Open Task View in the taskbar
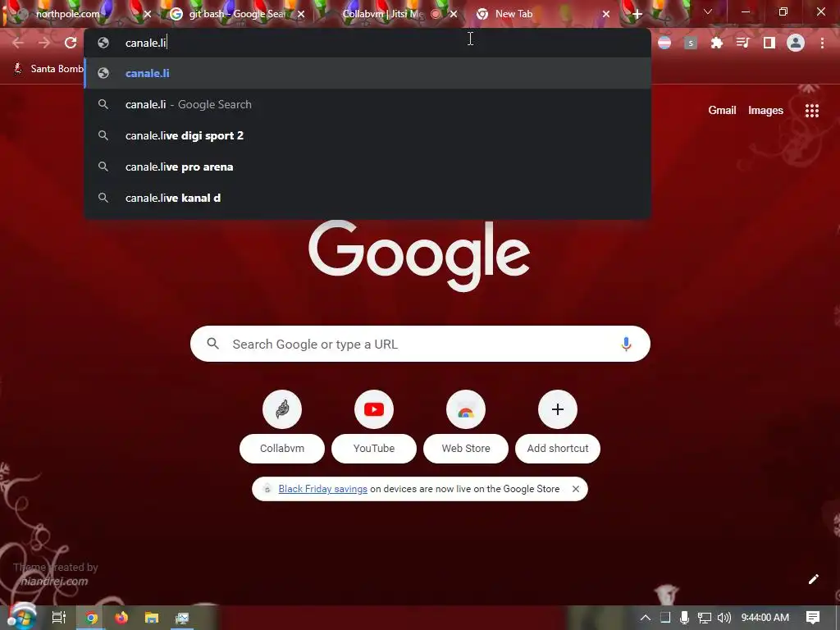This screenshot has width=840, height=630. 58,618
